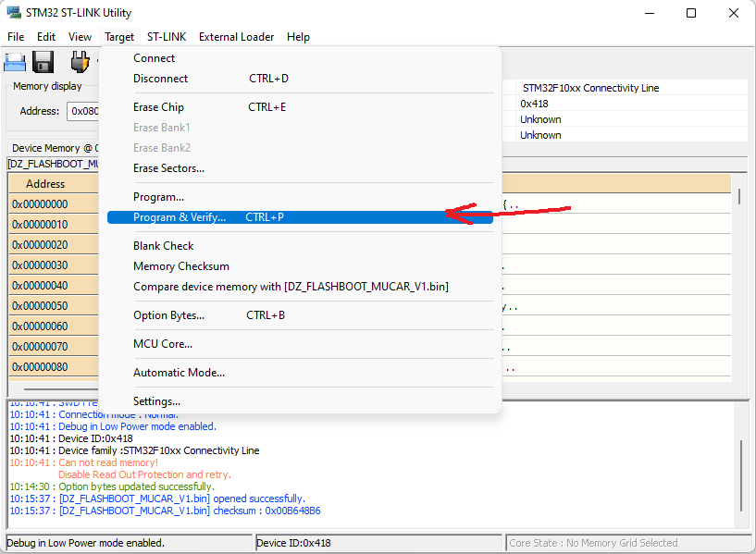This screenshot has height=554, width=756.
Task: Open the Edit menu
Action: pyautogui.click(x=46, y=37)
